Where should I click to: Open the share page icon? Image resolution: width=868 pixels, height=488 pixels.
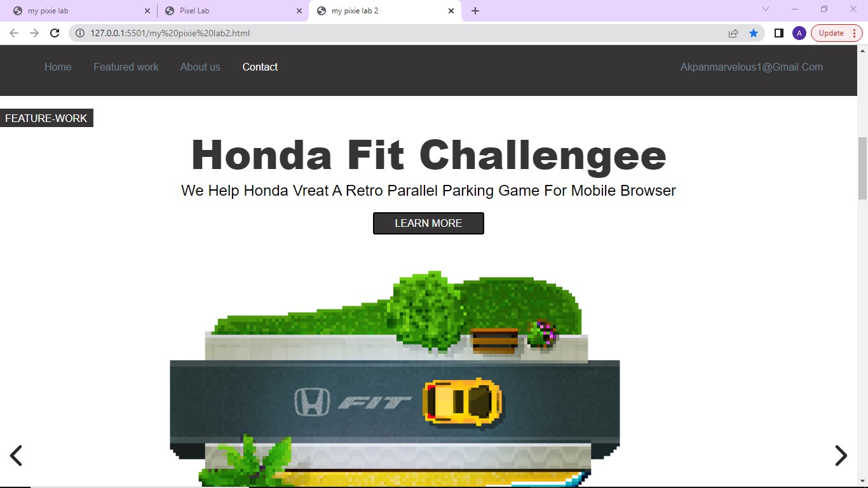[733, 33]
